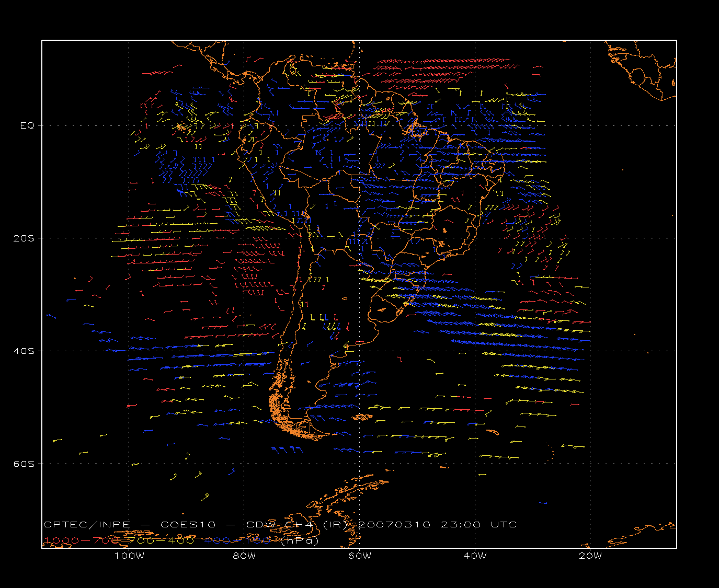Click the 20W longitude label
719x588 pixels.
pos(590,556)
